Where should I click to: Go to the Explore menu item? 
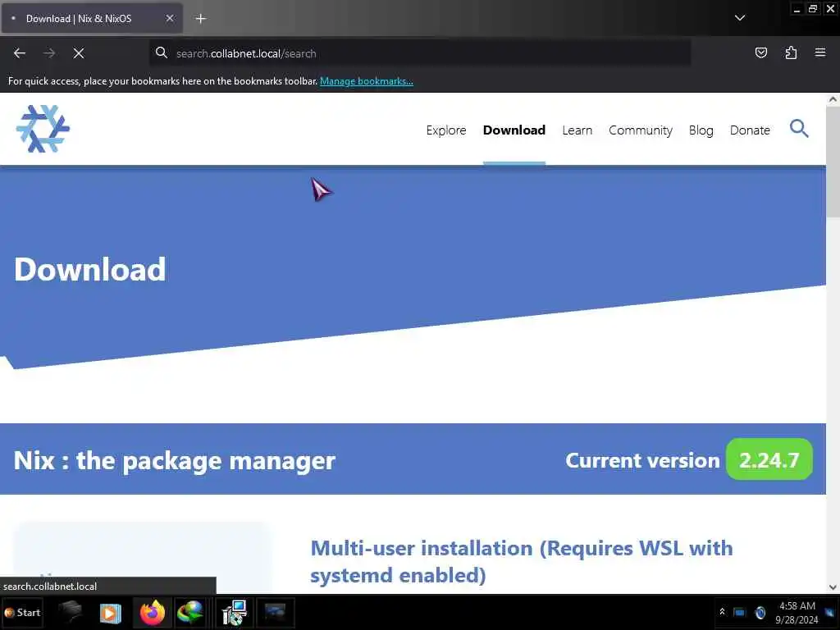click(x=446, y=130)
